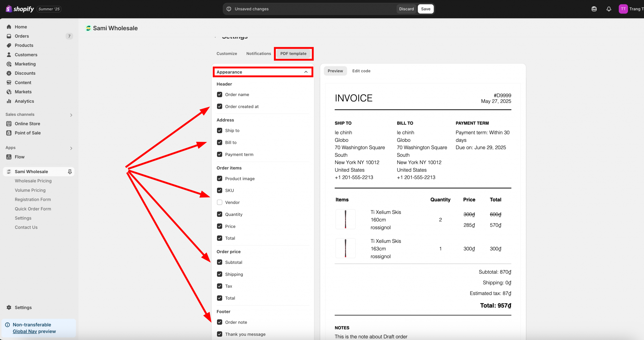
Task: Collapse the Appearance section chevron
Action: (x=306, y=72)
